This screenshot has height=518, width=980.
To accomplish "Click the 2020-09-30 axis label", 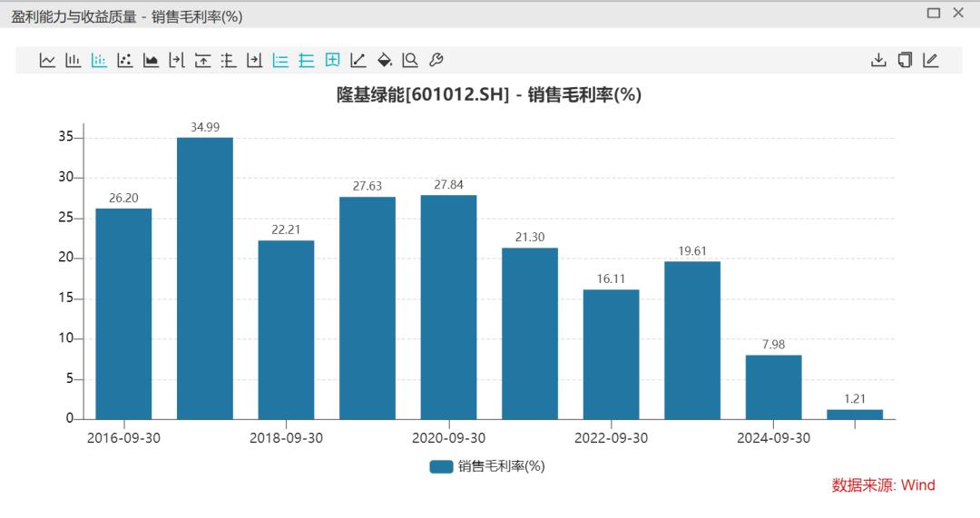I will (449, 438).
